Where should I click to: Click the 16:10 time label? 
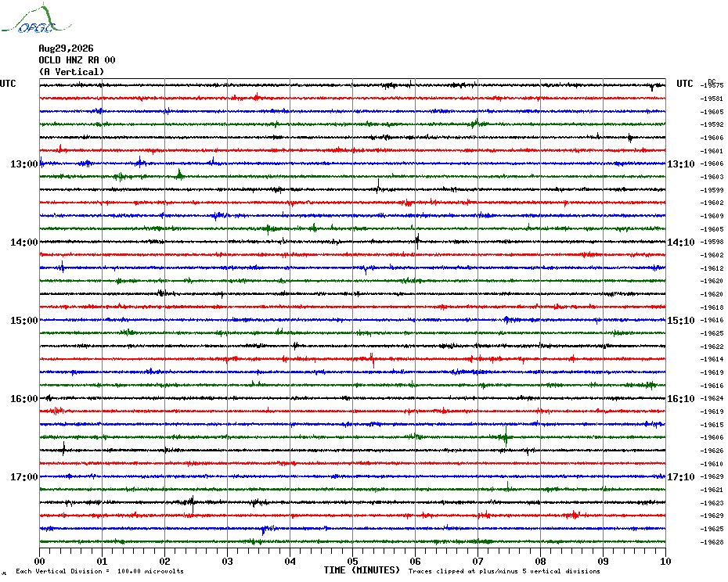(681, 399)
